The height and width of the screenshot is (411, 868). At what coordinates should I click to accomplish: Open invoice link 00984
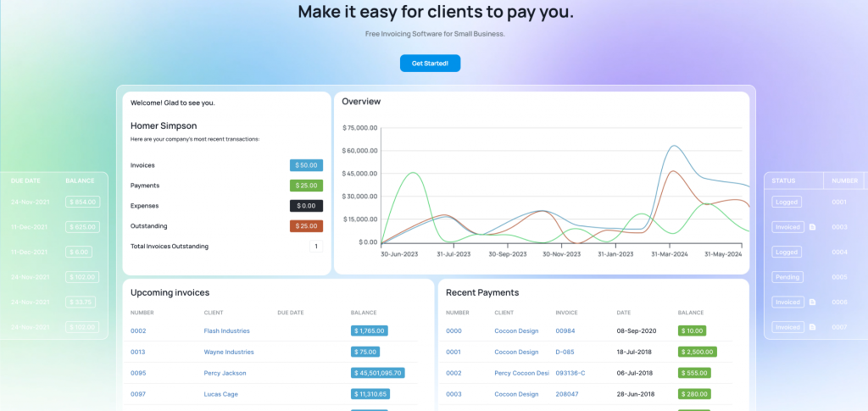click(x=565, y=330)
